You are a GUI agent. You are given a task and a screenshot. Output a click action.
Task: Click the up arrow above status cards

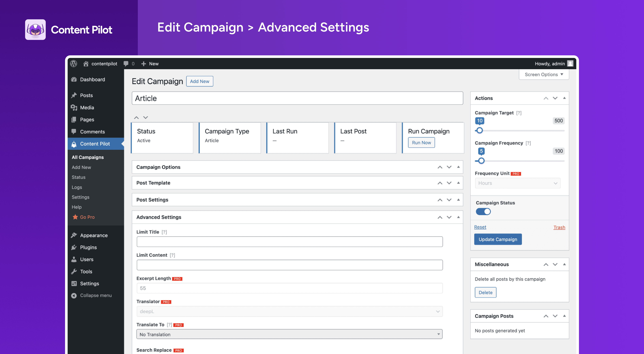(136, 117)
